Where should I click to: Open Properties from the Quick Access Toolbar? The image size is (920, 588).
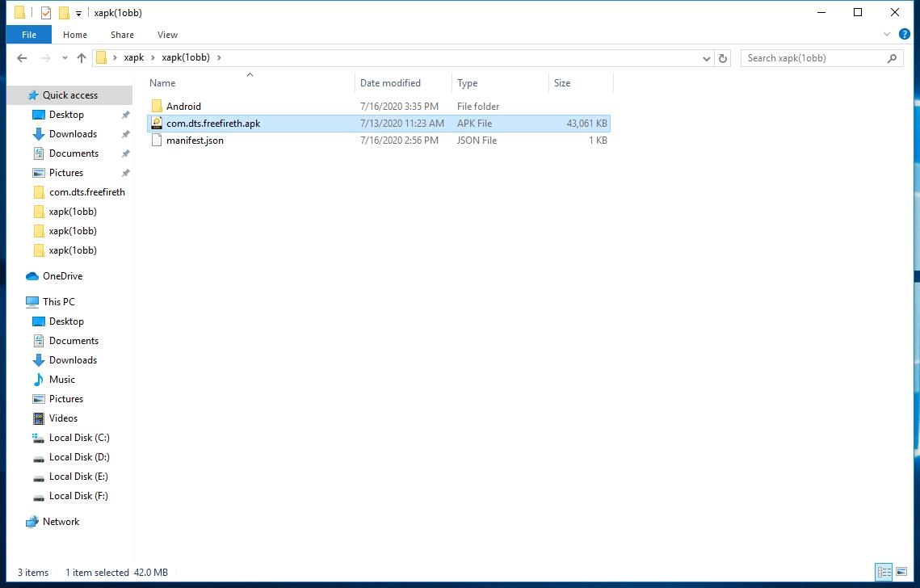pos(45,12)
